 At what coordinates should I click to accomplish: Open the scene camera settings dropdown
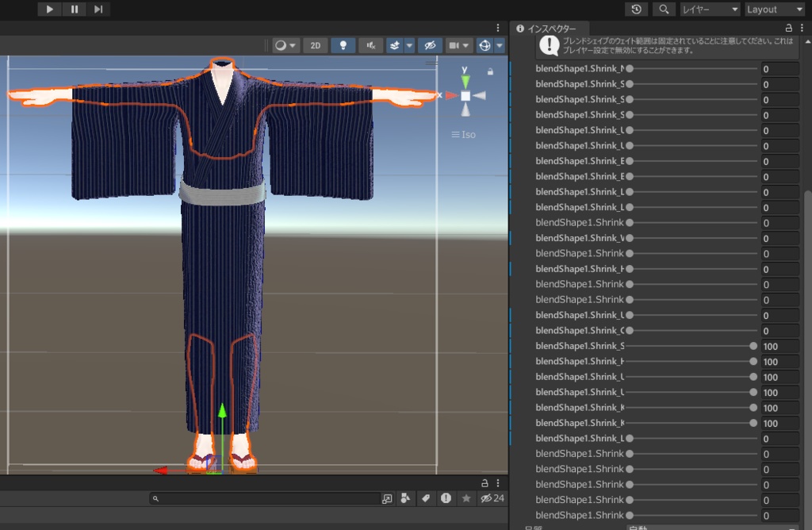point(460,45)
